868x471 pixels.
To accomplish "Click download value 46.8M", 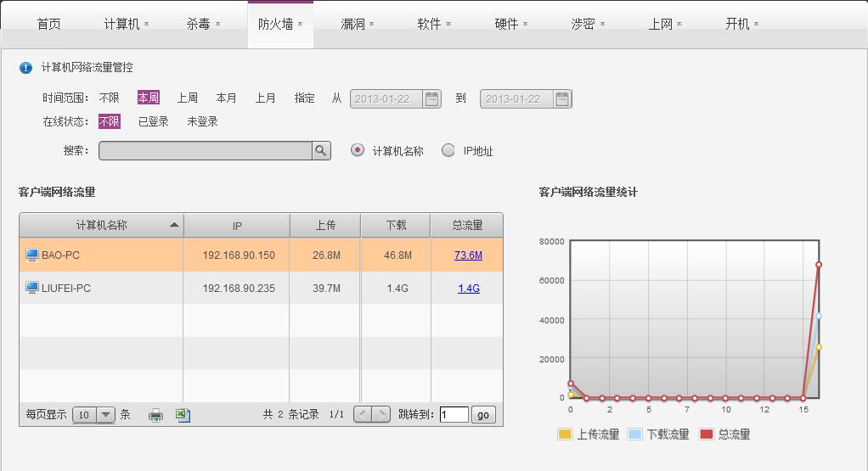I will pos(397,255).
